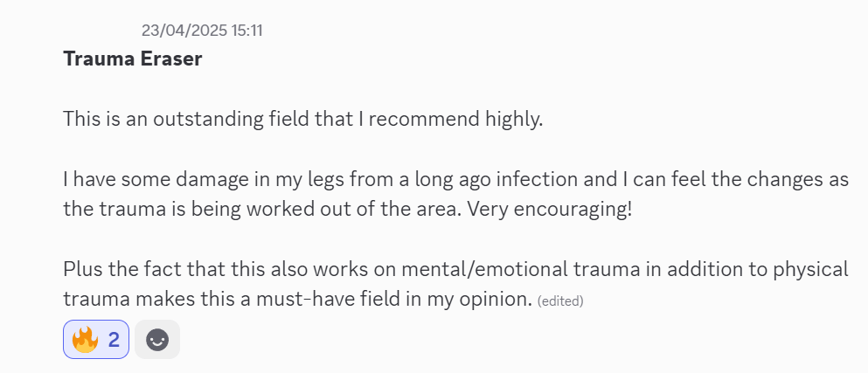
Task: Click the sentence starting "This is an outstanding"
Action: (302, 119)
